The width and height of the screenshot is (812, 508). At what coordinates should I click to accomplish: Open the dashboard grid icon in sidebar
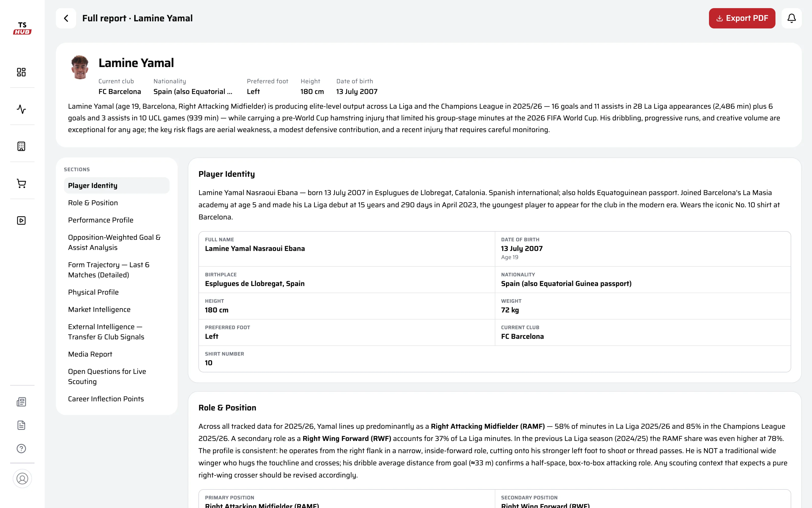22,72
